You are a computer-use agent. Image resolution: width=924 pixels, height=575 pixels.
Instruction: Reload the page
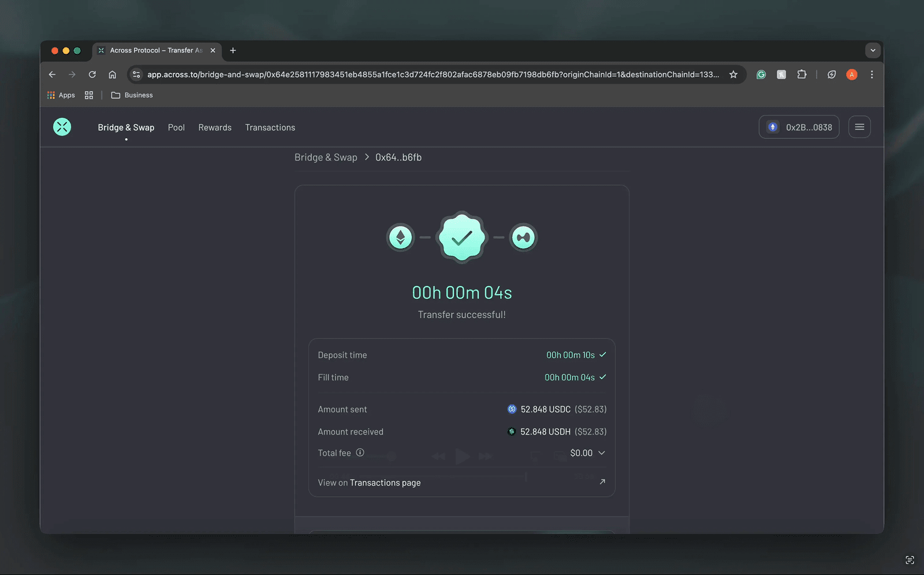(x=92, y=75)
